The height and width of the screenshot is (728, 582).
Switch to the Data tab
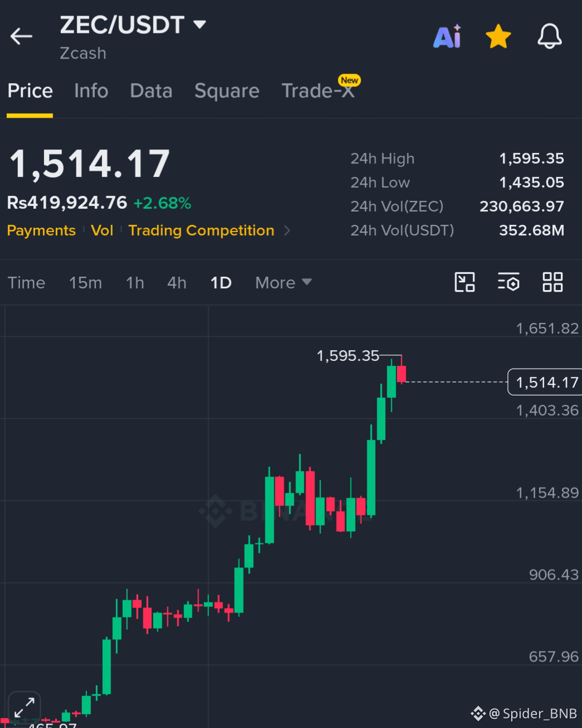151,91
